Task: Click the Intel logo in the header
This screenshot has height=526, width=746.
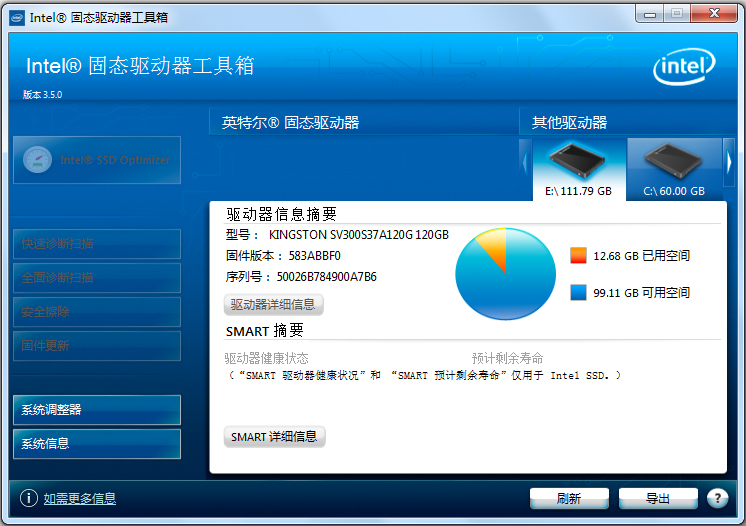Action: point(684,67)
